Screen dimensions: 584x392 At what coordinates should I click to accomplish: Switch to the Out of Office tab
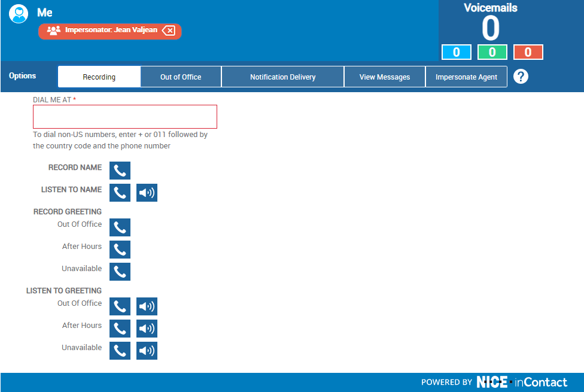pyautogui.click(x=181, y=77)
